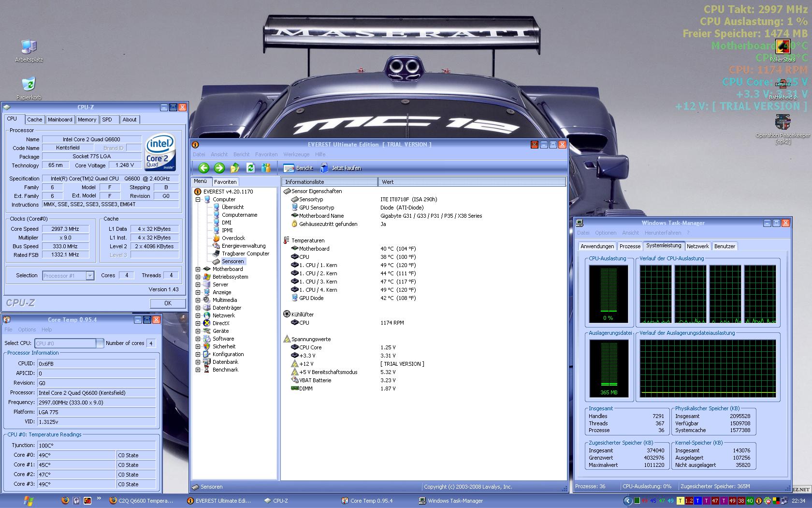
Task: Expand hidden system tray icons arrow
Action: click(x=628, y=501)
